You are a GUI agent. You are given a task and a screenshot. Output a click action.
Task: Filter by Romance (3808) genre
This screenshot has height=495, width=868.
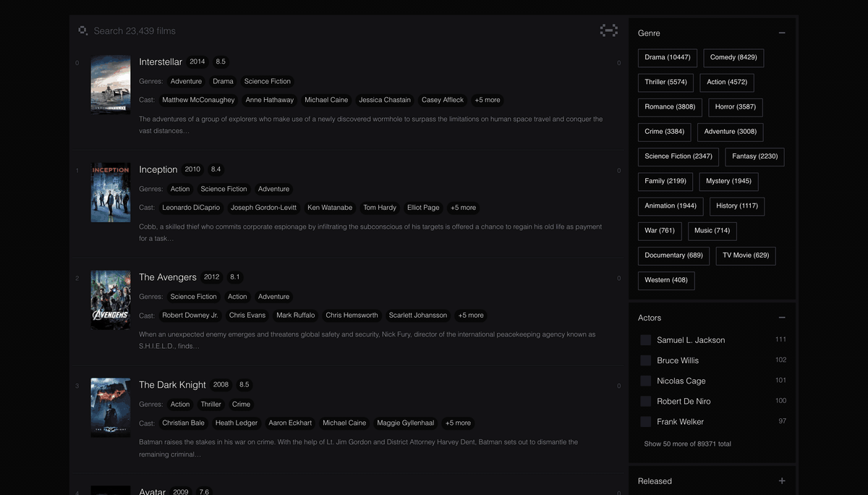click(670, 107)
